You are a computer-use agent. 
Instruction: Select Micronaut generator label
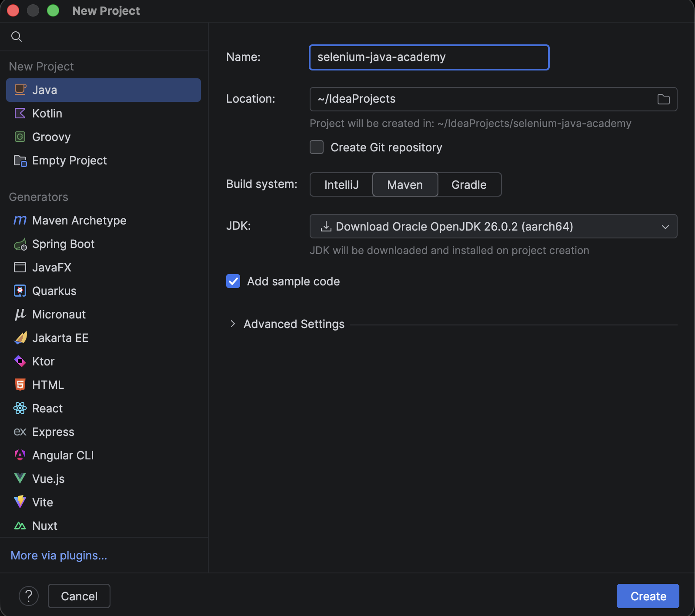59,315
